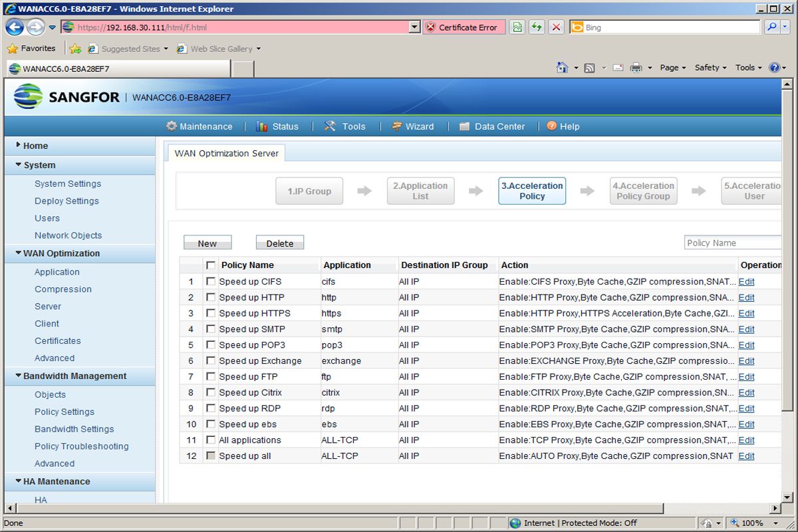Click Edit link for Speed up CIFS
The width and height of the screenshot is (798, 532).
[746, 281]
